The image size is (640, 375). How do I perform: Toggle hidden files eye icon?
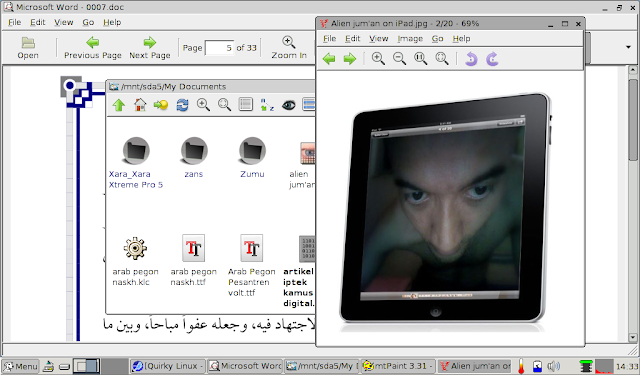288,105
